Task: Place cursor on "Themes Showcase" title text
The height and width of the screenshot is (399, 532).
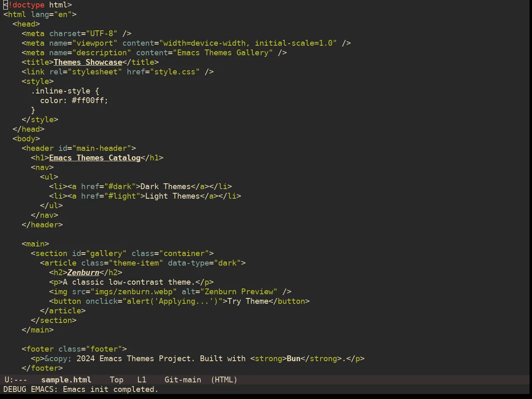Action: 88,62
